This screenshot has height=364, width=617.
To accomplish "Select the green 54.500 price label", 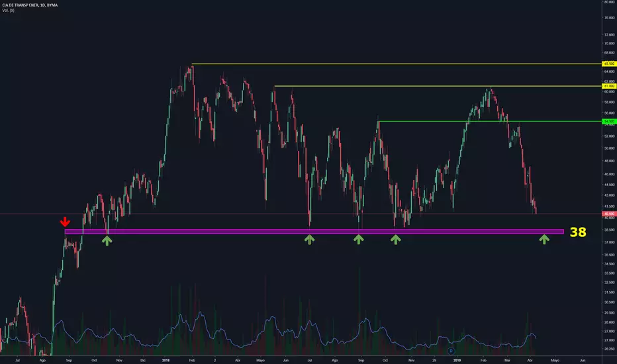I will click(609, 121).
